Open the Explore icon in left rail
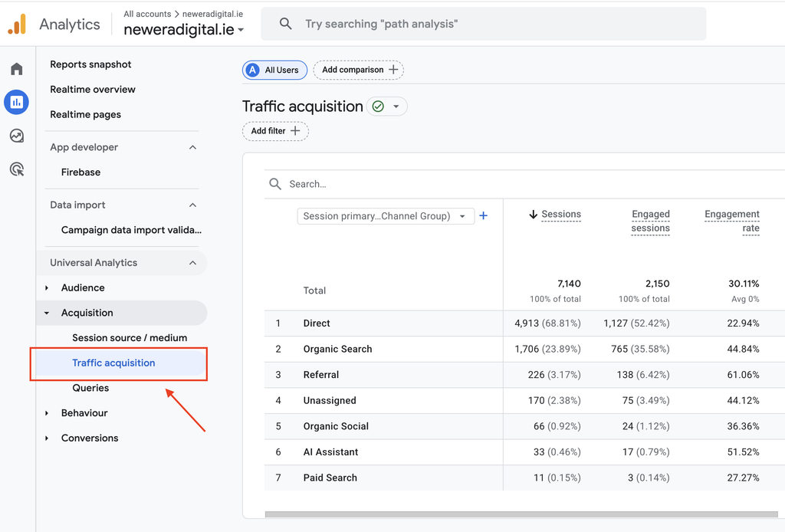This screenshot has height=532, width=785. pos(17,136)
